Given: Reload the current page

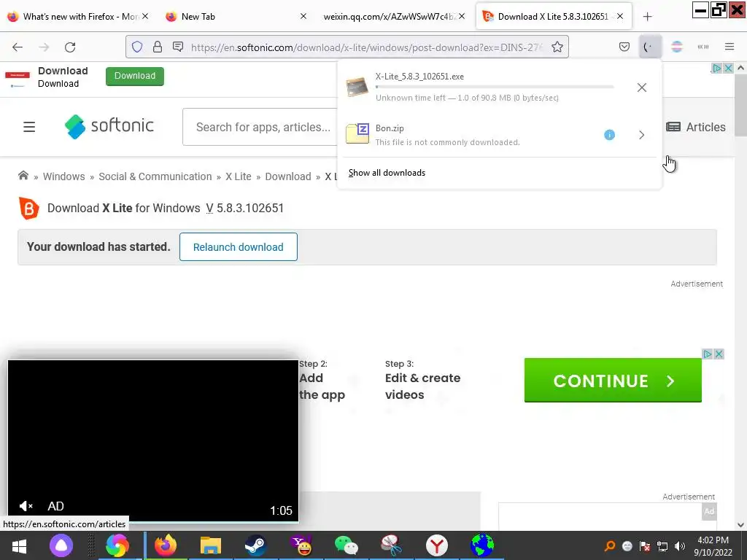Looking at the screenshot, I should point(70,47).
